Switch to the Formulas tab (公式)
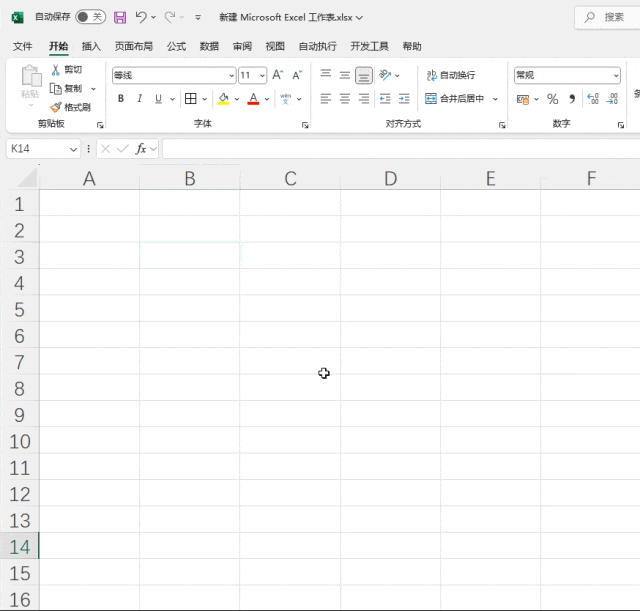 click(176, 47)
